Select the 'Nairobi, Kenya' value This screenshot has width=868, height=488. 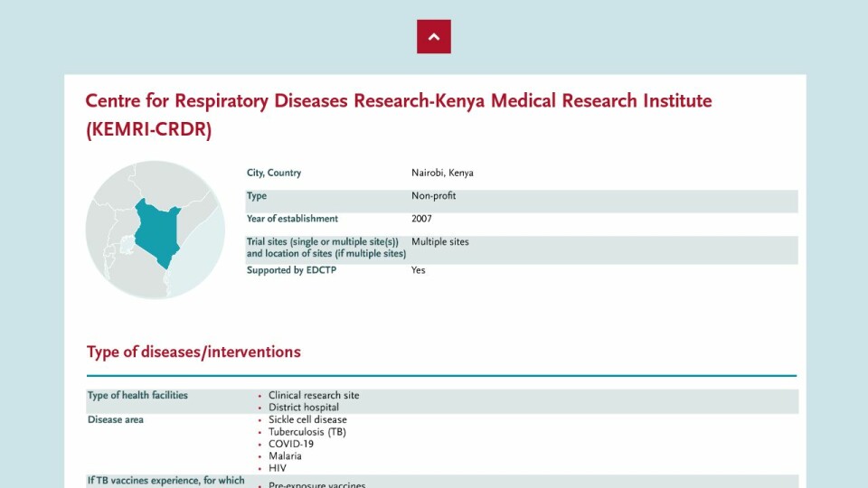[442, 174]
